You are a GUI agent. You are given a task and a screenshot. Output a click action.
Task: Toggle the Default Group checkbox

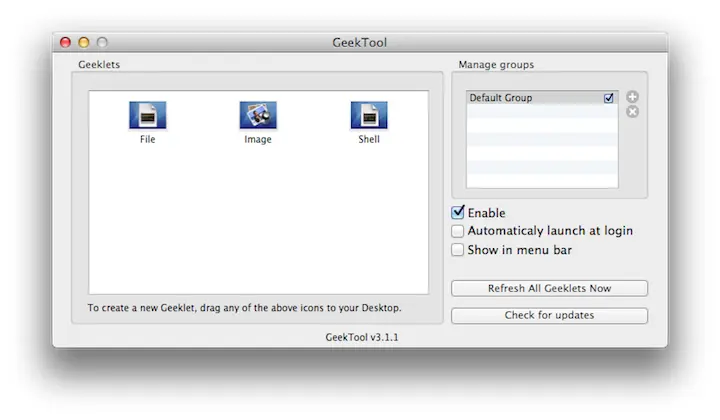pos(608,98)
